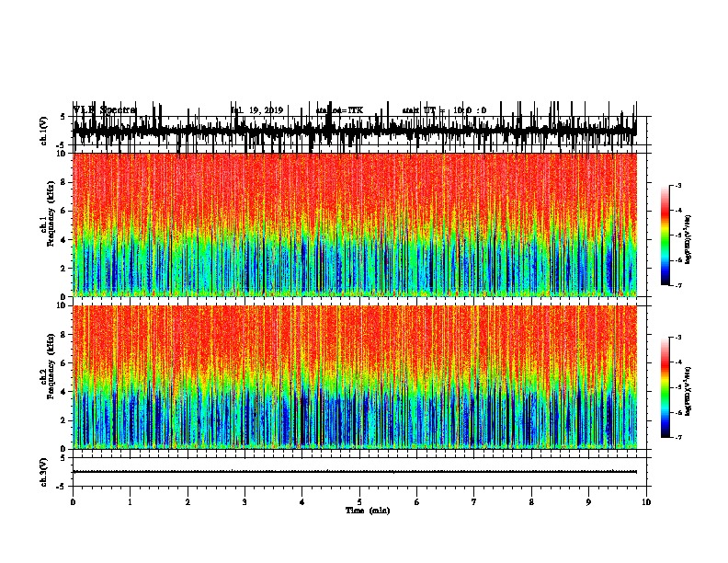Click the time axis tick label "9"

click(x=588, y=502)
